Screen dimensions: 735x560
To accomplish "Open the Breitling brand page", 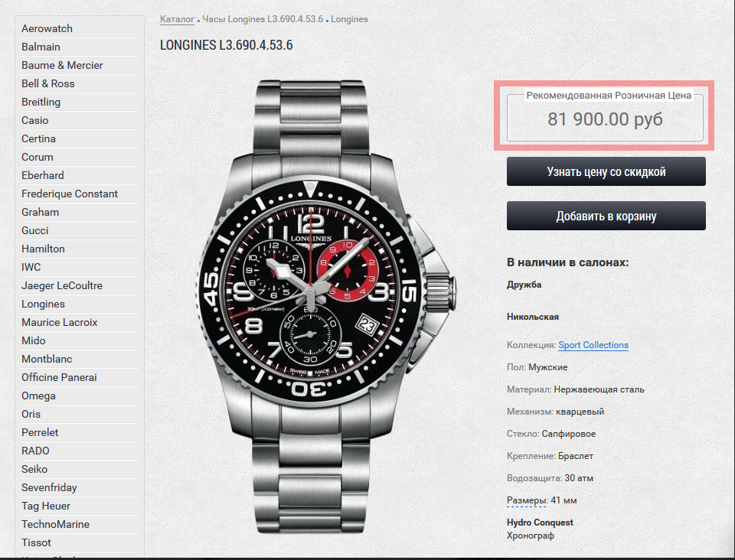I will 41,102.
